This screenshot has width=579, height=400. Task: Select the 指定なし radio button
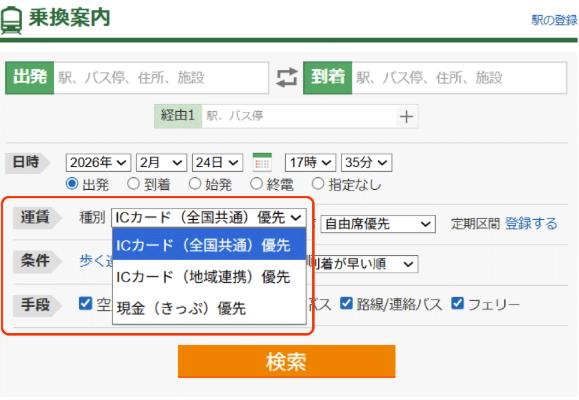[318, 184]
